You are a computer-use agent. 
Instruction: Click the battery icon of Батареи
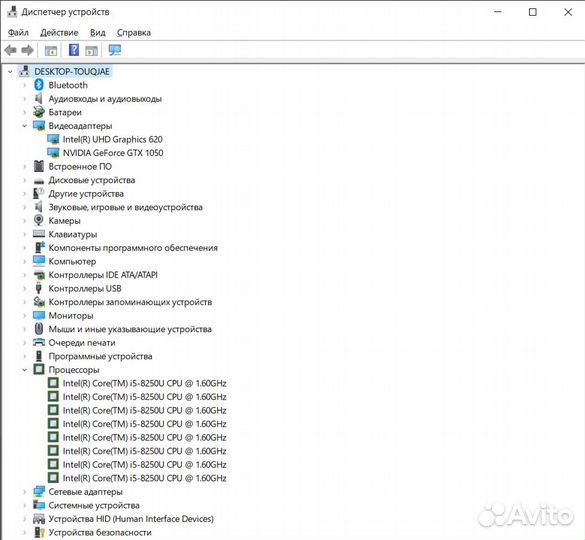tap(39, 112)
